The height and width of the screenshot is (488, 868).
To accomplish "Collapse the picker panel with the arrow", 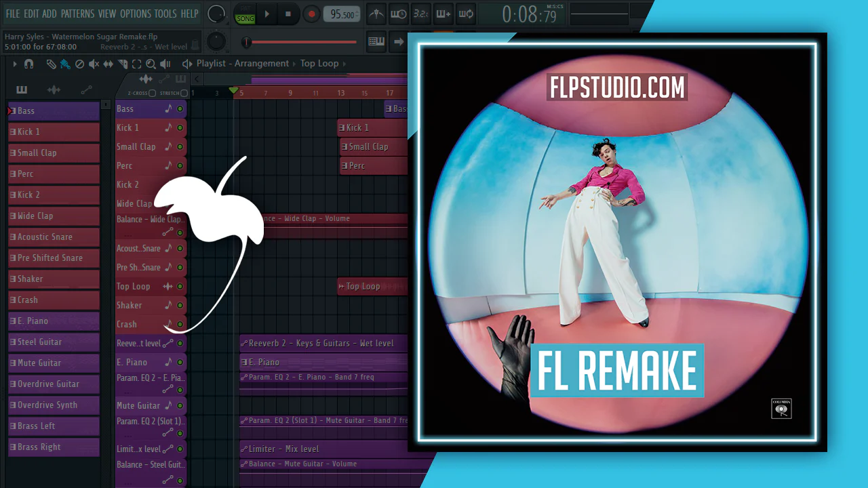I will coord(197,79).
